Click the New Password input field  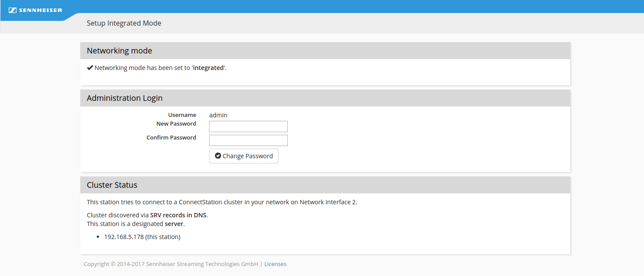click(x=248, y=126)
